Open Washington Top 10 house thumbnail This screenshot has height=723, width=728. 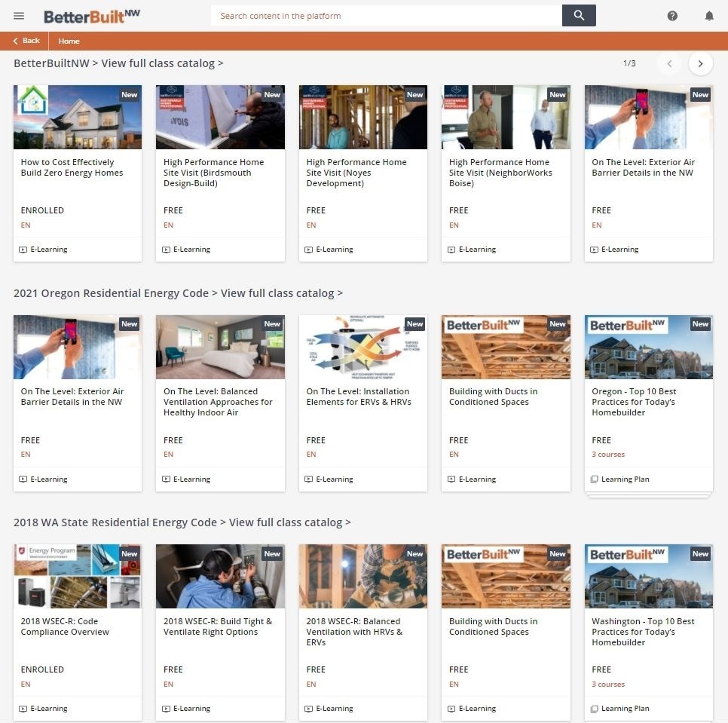[x=649, y=576]
